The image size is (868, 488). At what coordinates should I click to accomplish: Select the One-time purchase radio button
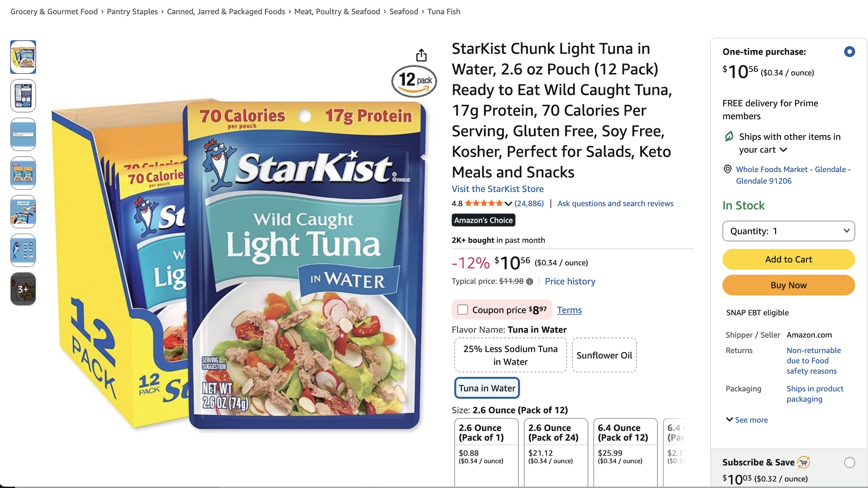pos(849,52)
